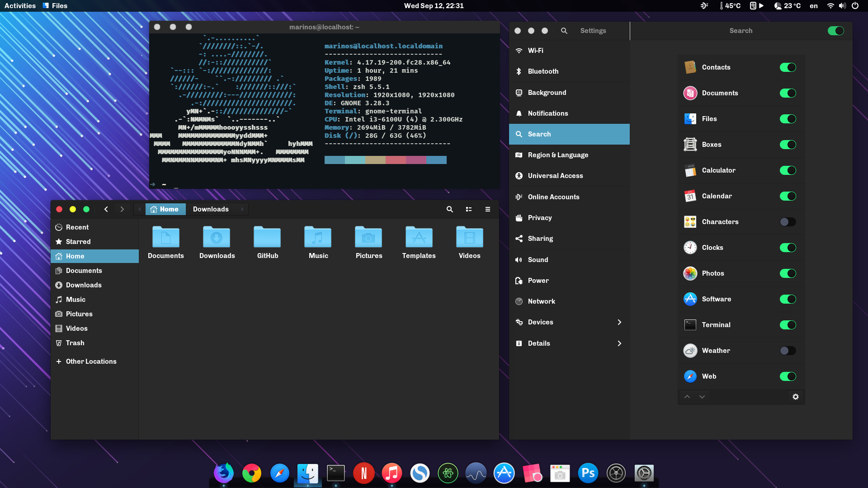Move selected search provider up
The width and height of the screenshot is (868, 488).
(687, 397)
